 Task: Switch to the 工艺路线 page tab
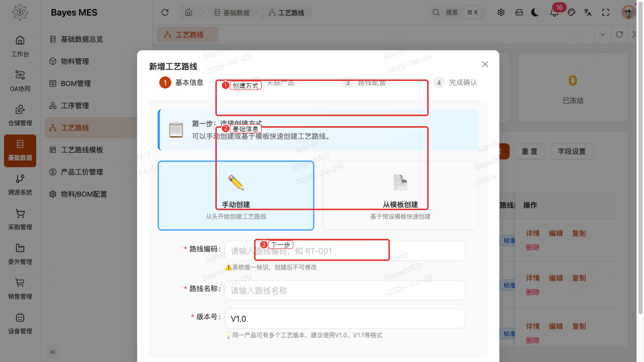click(x=188, y=35)
